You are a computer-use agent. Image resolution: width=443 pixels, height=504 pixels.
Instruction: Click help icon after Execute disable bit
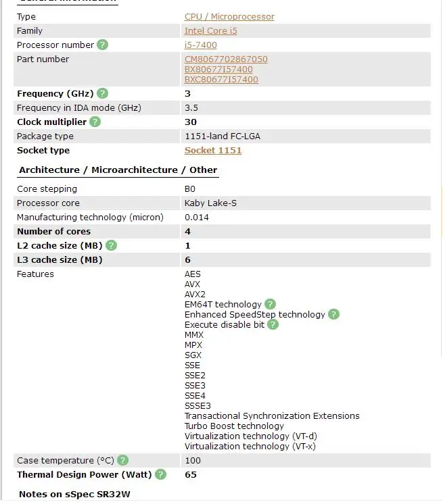click(x=273, y=324)
